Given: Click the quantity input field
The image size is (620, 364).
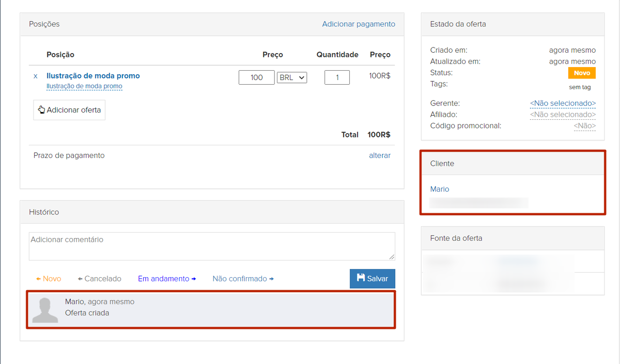Looking at the screenshot, I should click(337, 77).
